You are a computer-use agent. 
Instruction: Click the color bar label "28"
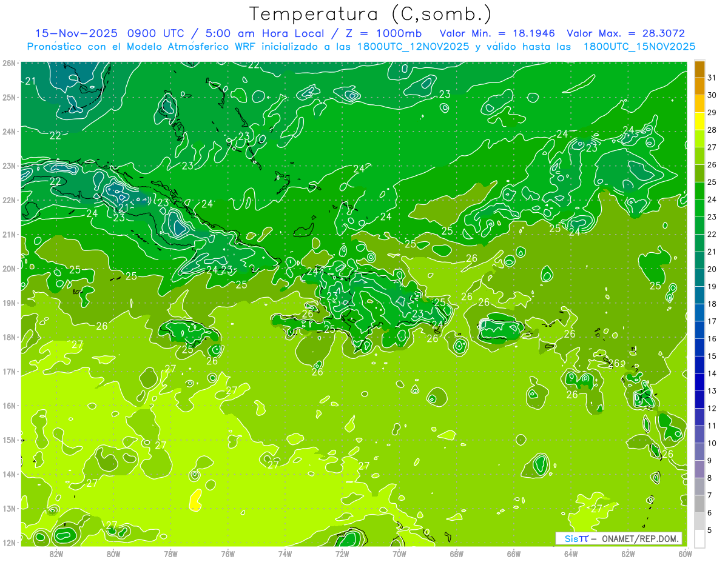[712, 130]
